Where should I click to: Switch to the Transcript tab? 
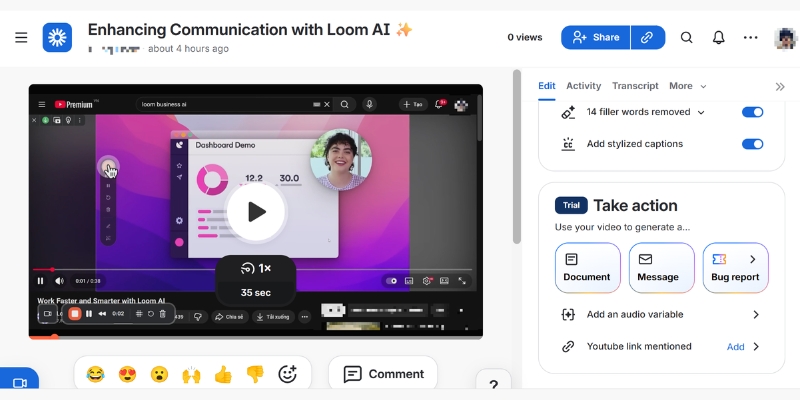635,86
